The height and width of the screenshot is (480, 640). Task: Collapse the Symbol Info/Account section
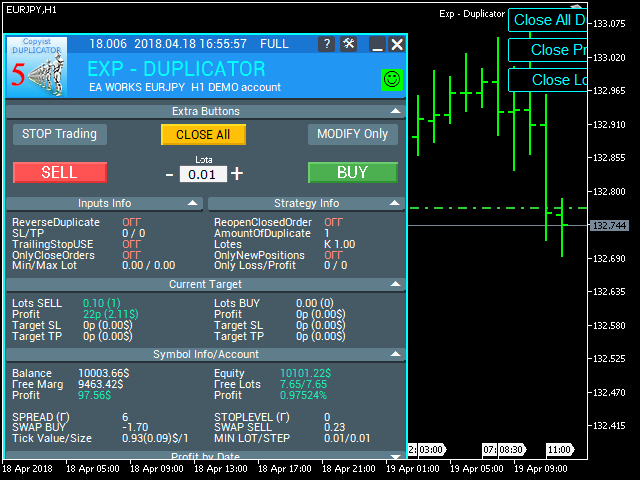click(x=395, y=354)
